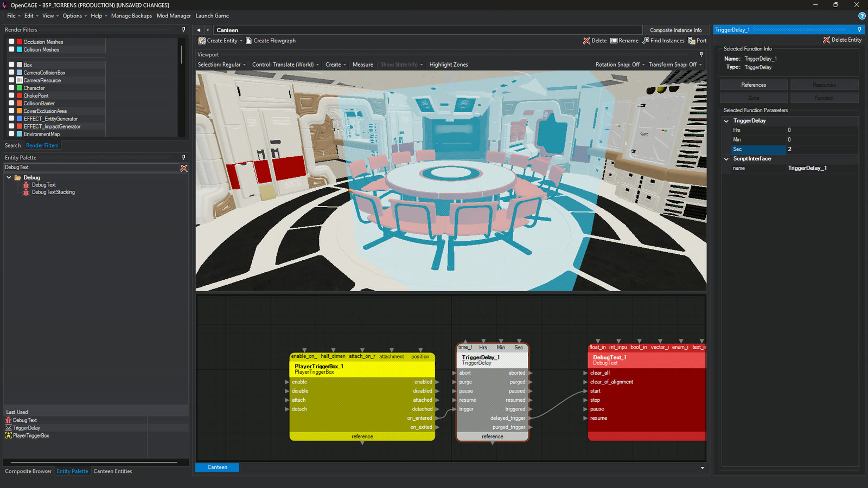Click the Rename icon

pyautogui.click(x=614, y=41)
